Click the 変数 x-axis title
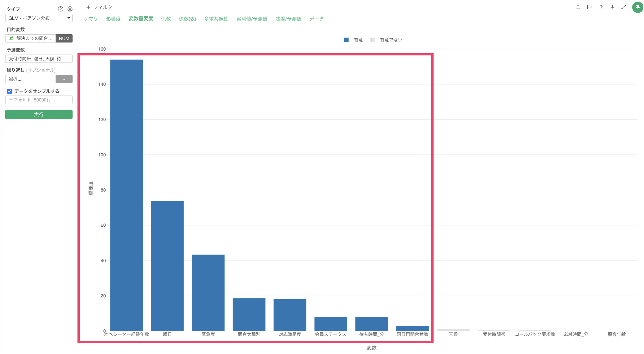This screenshot has width=644, height=354. 371,348
